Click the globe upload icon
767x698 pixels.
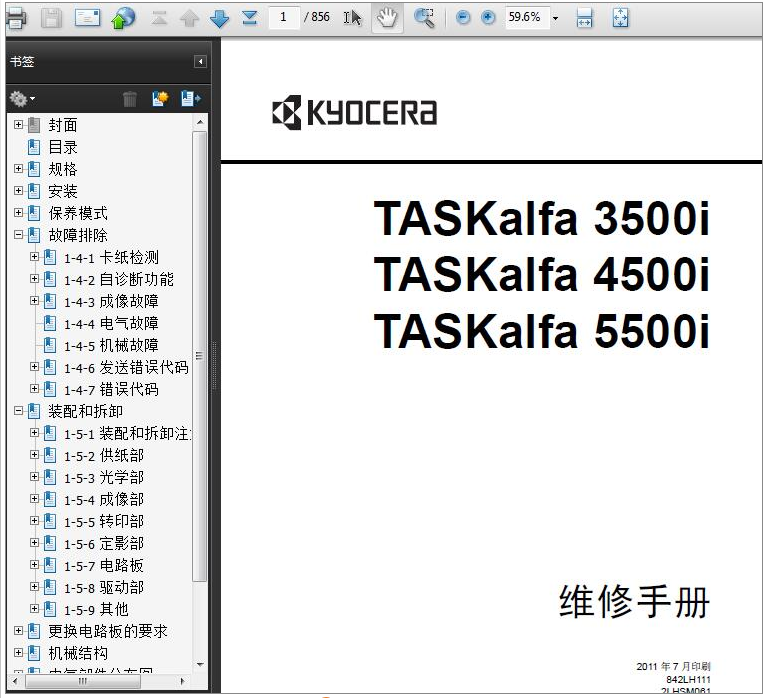pos(122,18)
